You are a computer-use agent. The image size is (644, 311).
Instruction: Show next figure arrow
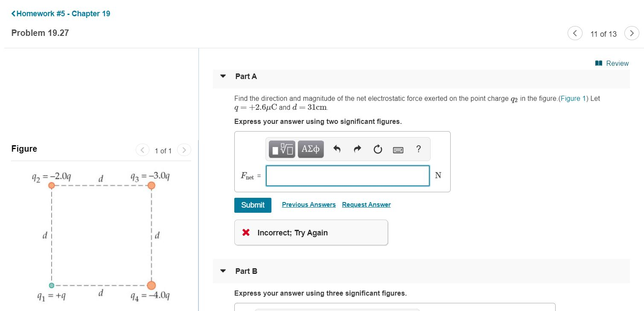pyautogui.click(x=184, y=150)
